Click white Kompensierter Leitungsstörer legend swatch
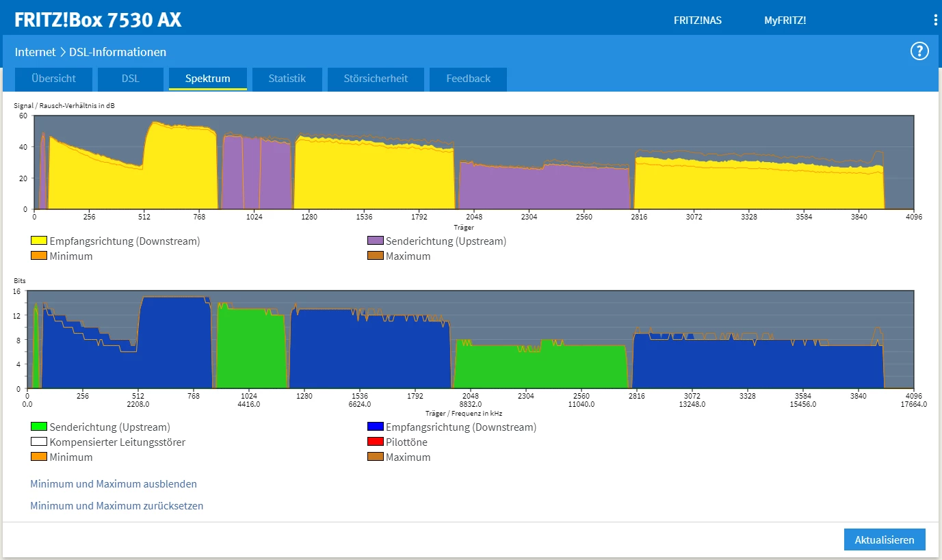Screen dimensions: 942x560 [x=38, y=442]
